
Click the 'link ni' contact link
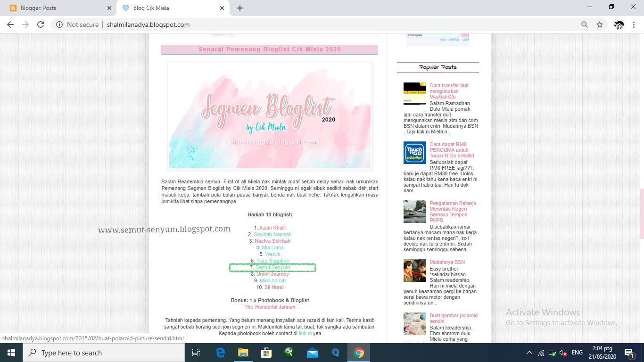305,333
